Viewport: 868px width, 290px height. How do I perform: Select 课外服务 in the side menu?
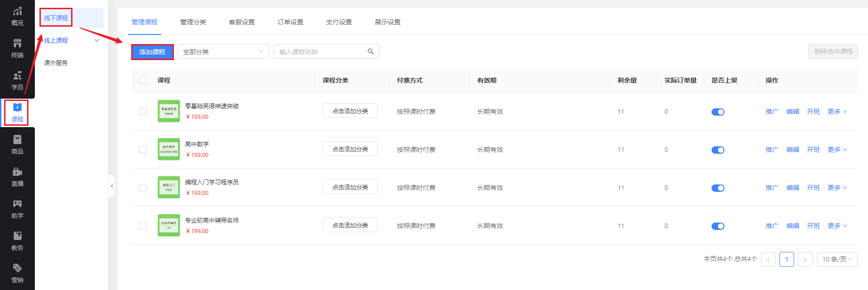[56, 63]
